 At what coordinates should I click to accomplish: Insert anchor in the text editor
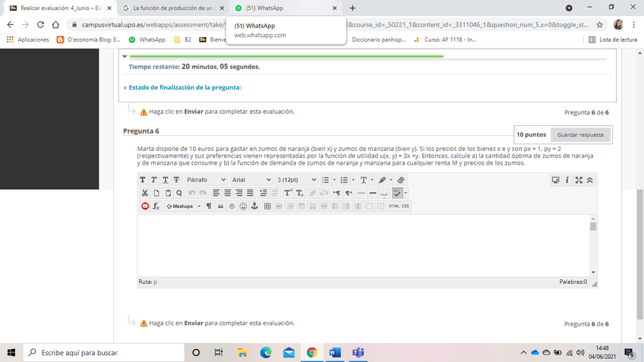coord(254,206)
